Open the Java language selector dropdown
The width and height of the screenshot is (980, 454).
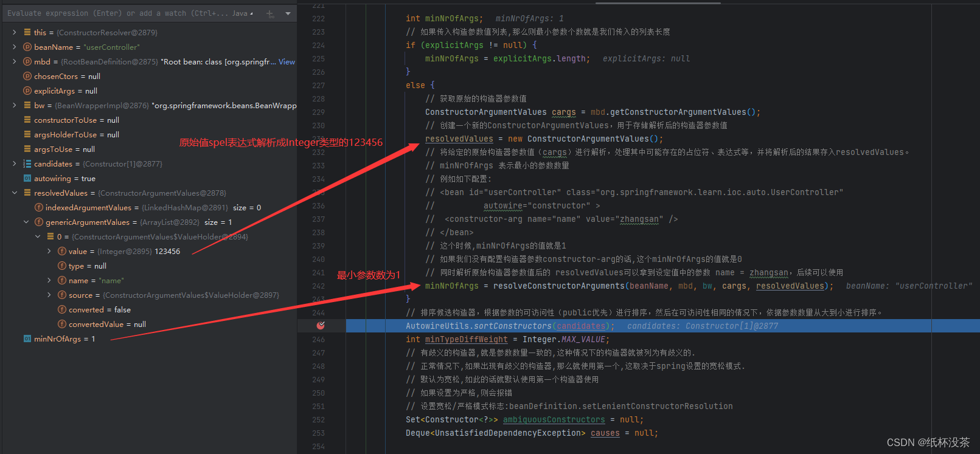(242, 13)
